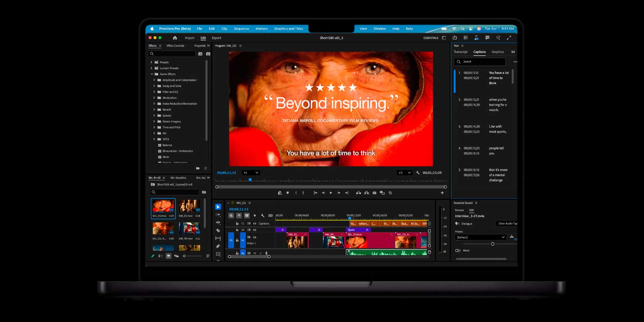Open the Sequence menu
Image resolution: width=644 pixels, height=322 pixels.
[241, 29]
